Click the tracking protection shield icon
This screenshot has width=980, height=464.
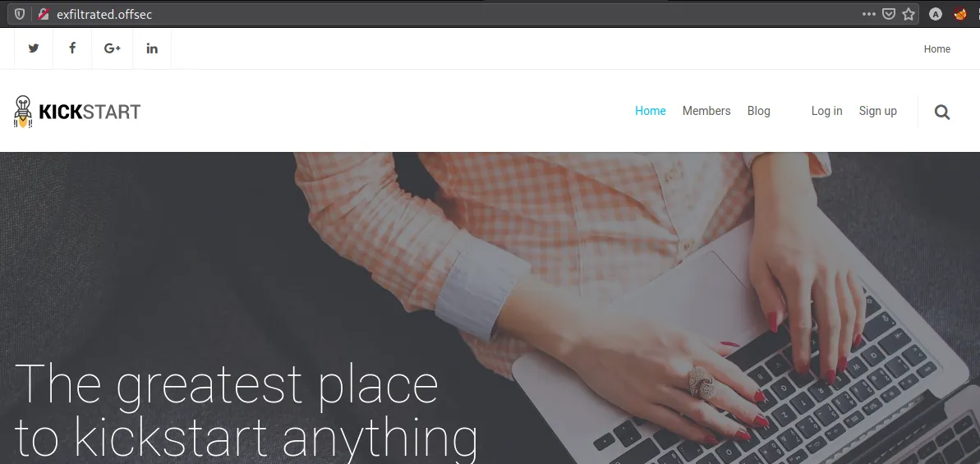(x=20, y=14)
